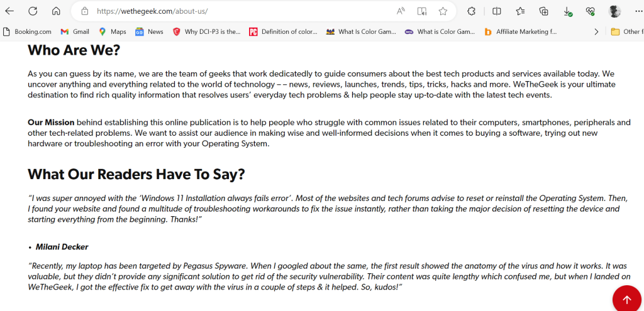
Task: Open Maps bookmark
Action: click(113, 31)
